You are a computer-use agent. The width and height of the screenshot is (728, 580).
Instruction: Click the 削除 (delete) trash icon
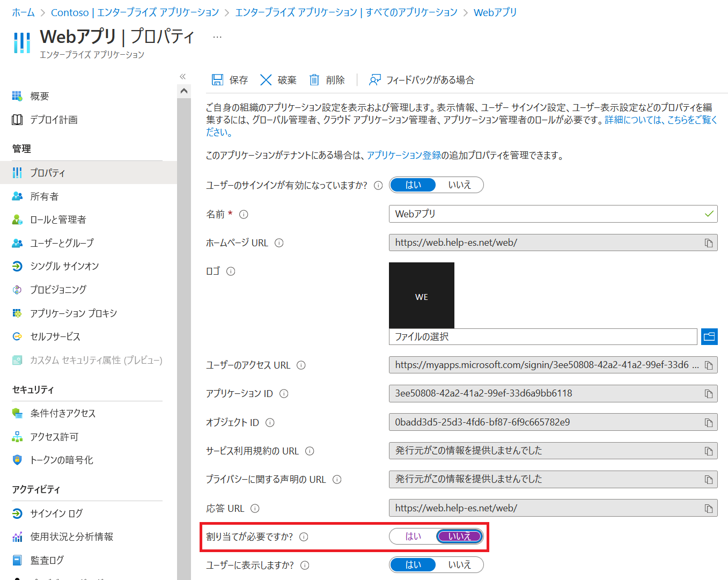314,80
